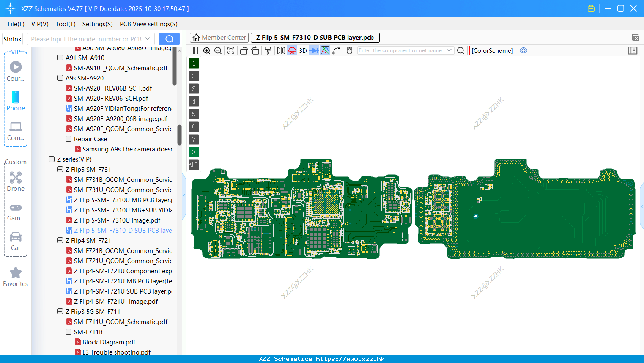Select the Com... computer category

click(16, 131)
